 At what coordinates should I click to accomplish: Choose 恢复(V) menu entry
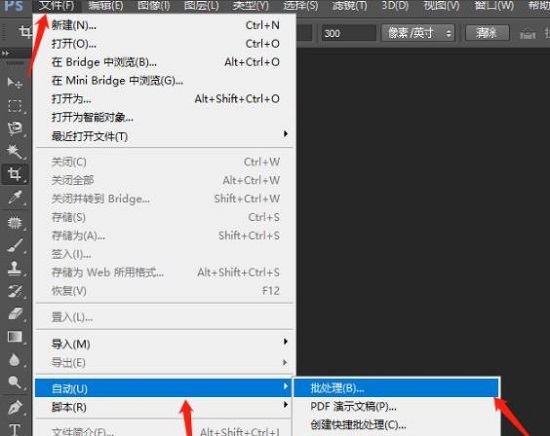pyautogui.click(x=165, y=291)
